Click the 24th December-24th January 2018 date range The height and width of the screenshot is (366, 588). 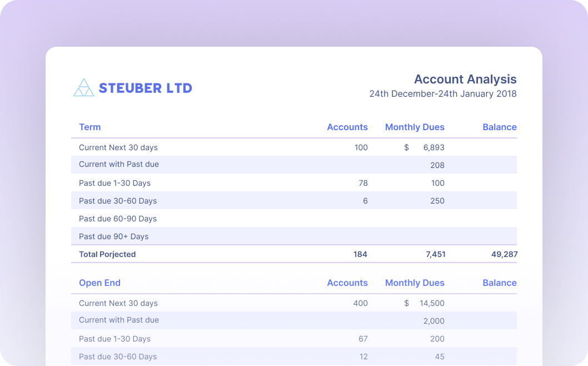click(443, 94)
